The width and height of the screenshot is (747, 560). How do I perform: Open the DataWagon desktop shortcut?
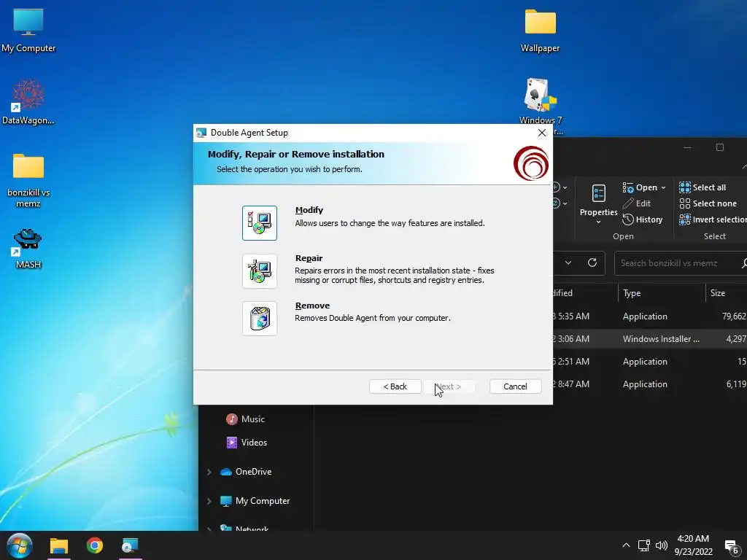point(28,102)
